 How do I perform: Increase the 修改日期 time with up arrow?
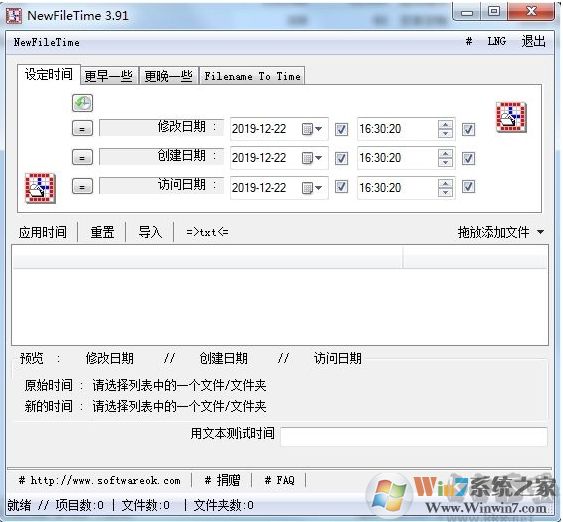point(445,125)
